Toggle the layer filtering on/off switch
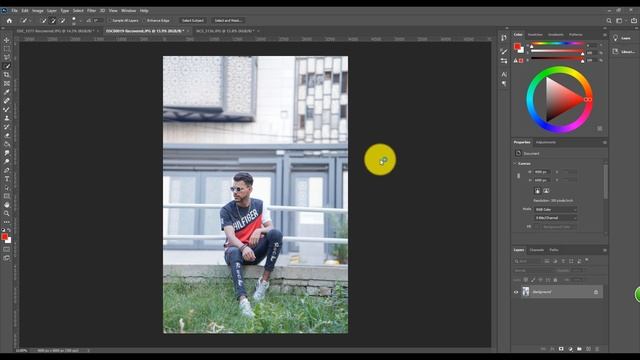 point(587,260)
